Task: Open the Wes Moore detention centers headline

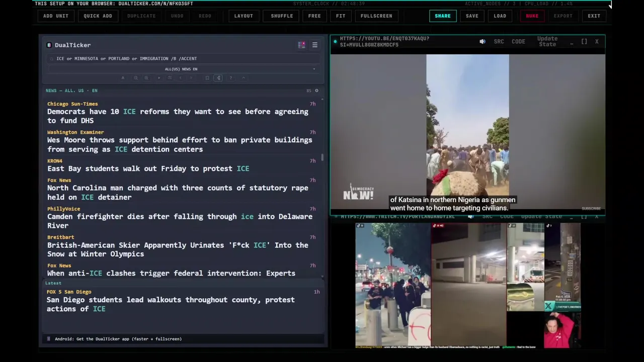Action: point(180,145)
